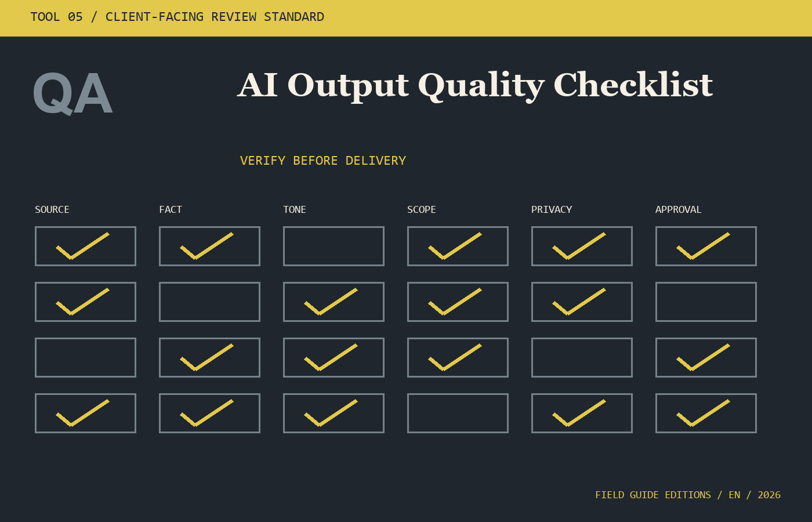The image size is (812, 522).
Task: Click the large QA logo mark
Action: coord(72,94)
